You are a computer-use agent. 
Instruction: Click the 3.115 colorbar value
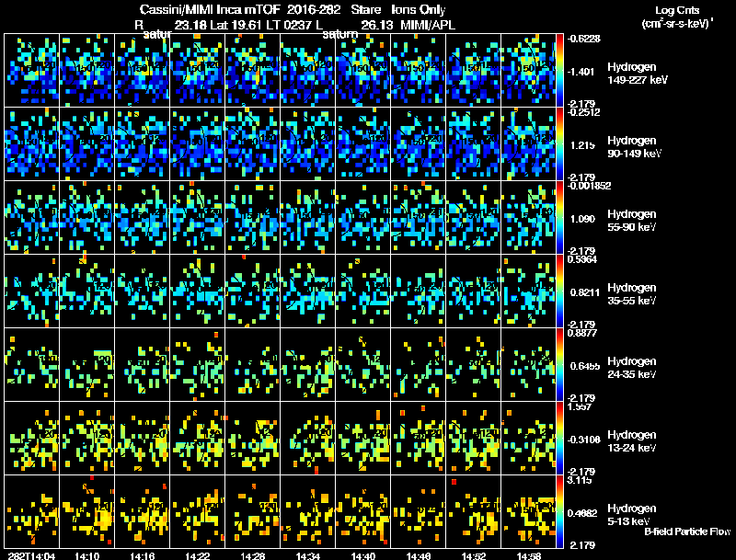click(580, 480)
